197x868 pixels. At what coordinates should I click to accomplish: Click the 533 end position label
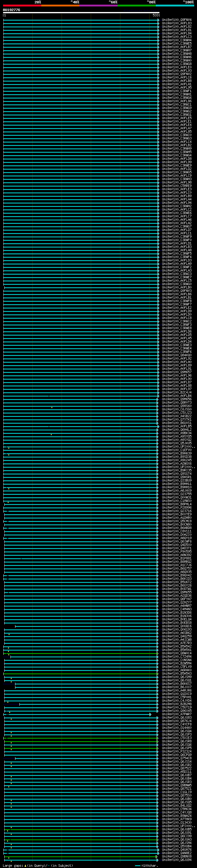155,15
